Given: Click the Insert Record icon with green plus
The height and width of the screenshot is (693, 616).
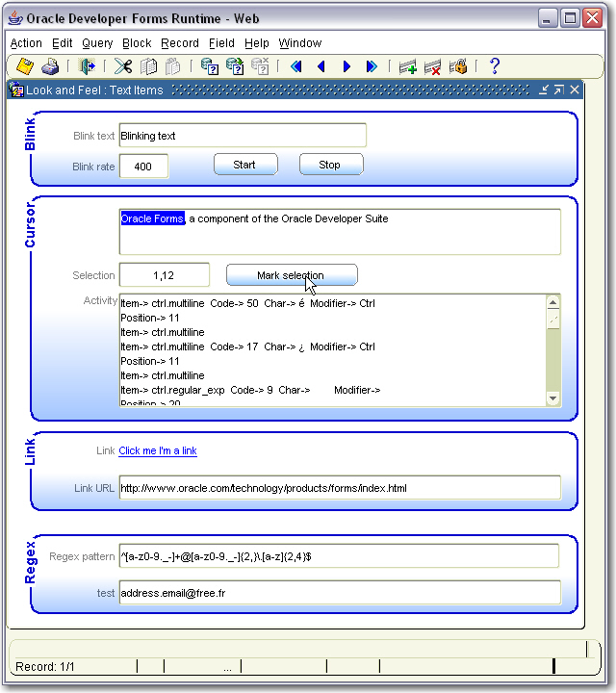Looking at the screenshot, I should [407, 67].
